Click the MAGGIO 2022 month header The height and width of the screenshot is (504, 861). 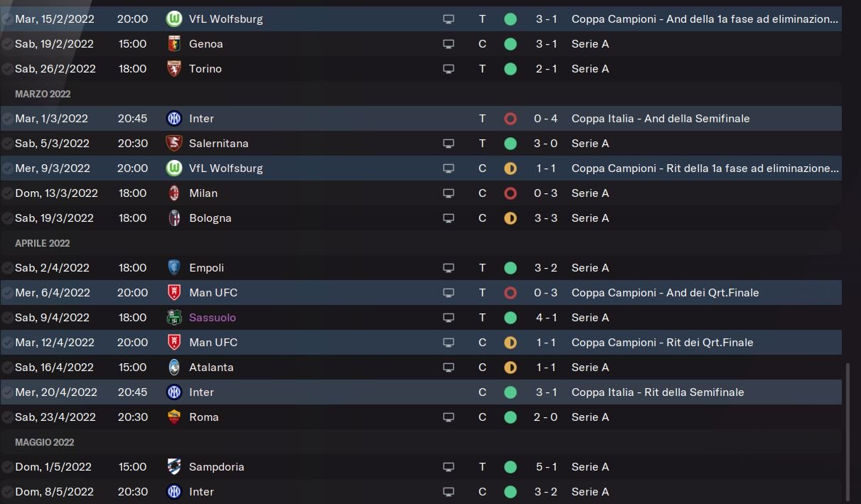(44, 442)
